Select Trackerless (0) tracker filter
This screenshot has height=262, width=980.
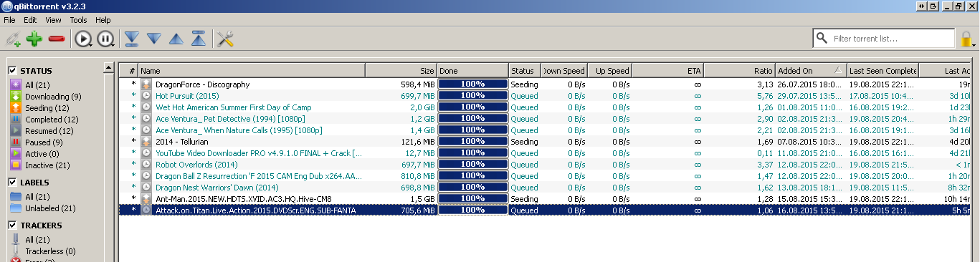click(x=43, y=251)
